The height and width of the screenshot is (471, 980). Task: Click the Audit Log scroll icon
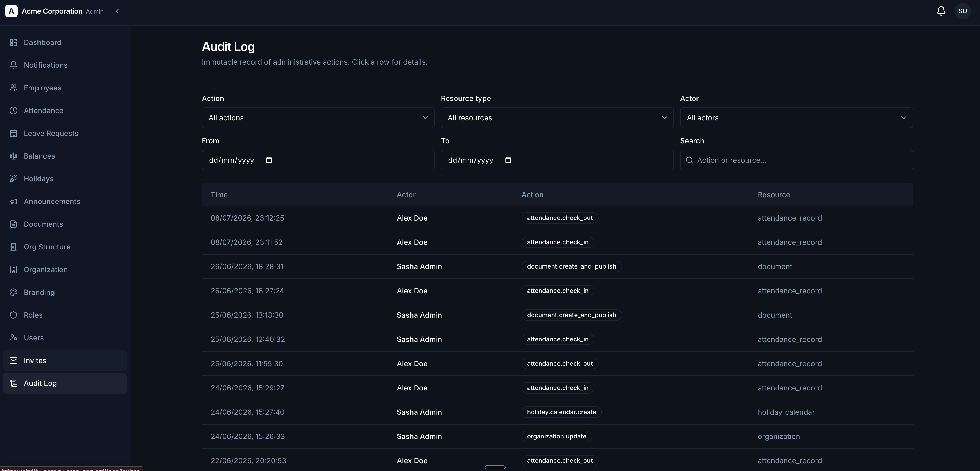click(x=13, y=383)
